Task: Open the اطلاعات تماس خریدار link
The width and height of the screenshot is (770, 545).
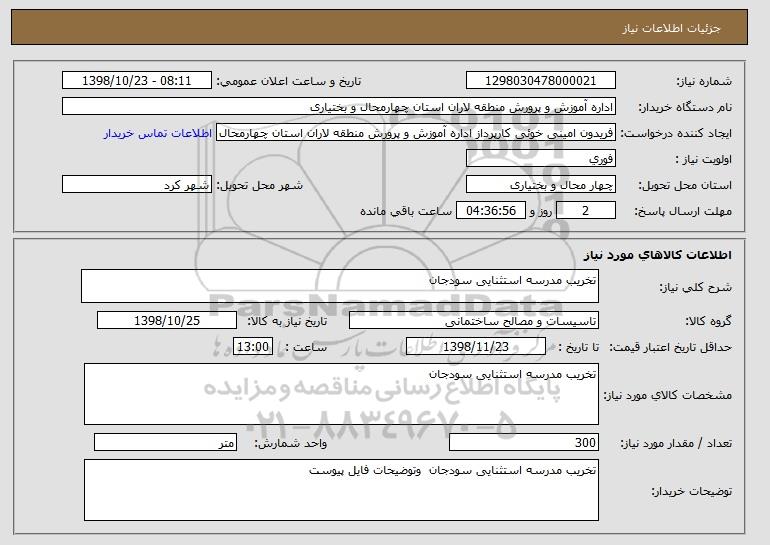Action: point(158,133)
